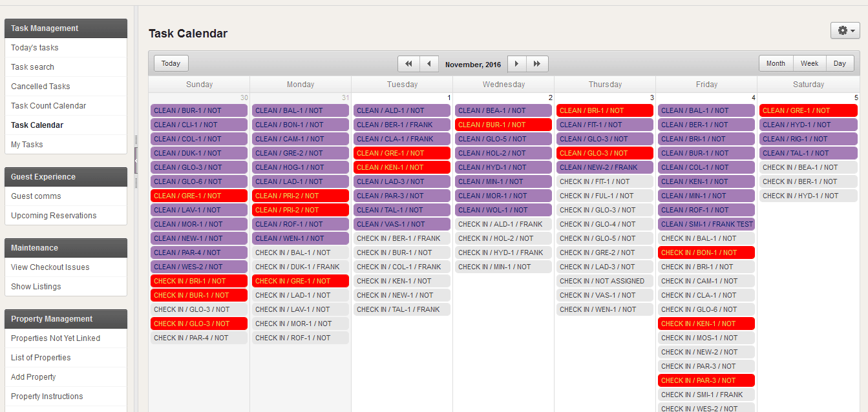This screenshot has height=412, width=868.
Task: Switch to Day view
Action: (x=840, y=63)
